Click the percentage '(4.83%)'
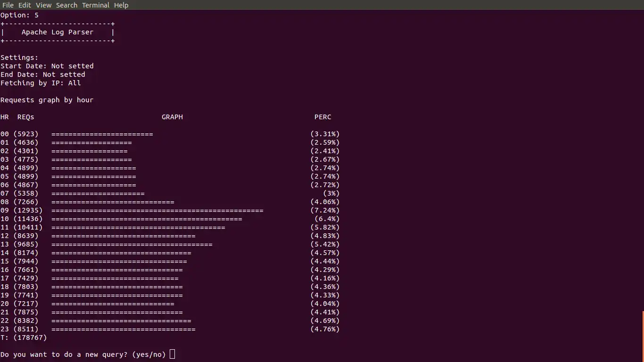The height and width of the screenshot is (362, 644). (x=325, y=236)
